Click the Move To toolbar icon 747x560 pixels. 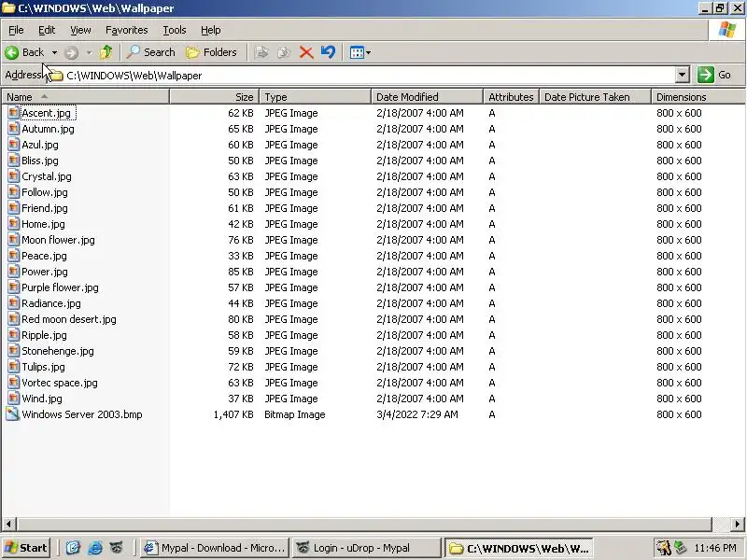coord(261,52)
